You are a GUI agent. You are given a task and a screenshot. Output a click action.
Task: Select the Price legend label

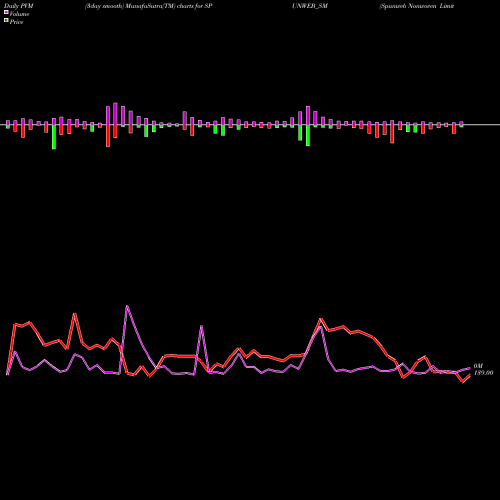tap(16, 22)
